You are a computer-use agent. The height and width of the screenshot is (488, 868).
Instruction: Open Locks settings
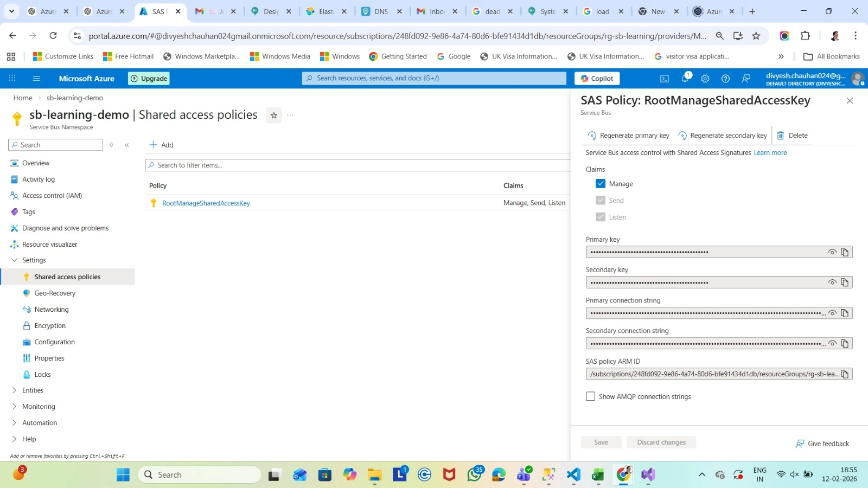pyautogui.click(x=42, y=375)
